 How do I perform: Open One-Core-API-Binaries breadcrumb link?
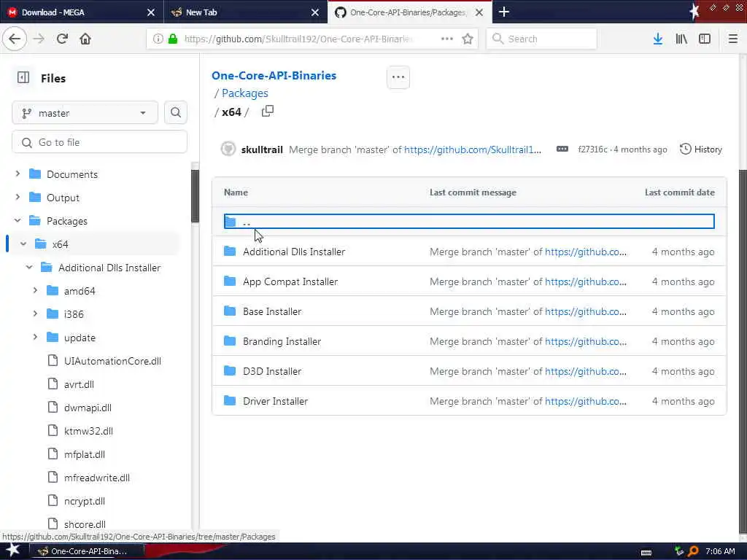(274, 75)
